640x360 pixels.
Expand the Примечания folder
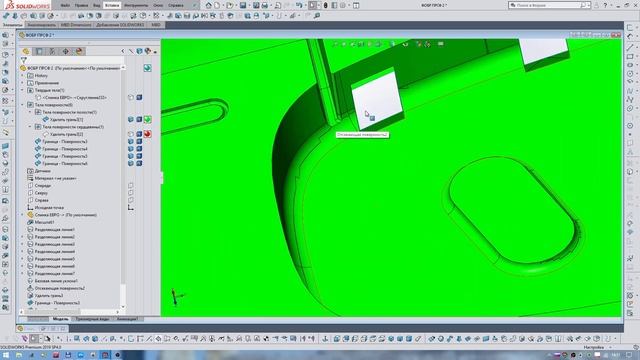pyautogui.click(x=22, y=83)
